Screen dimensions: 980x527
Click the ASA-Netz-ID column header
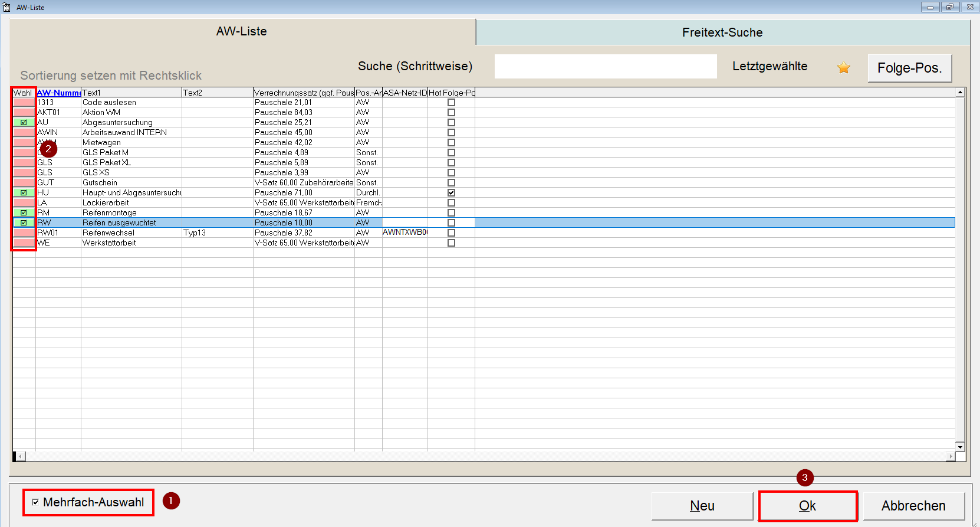405,93
